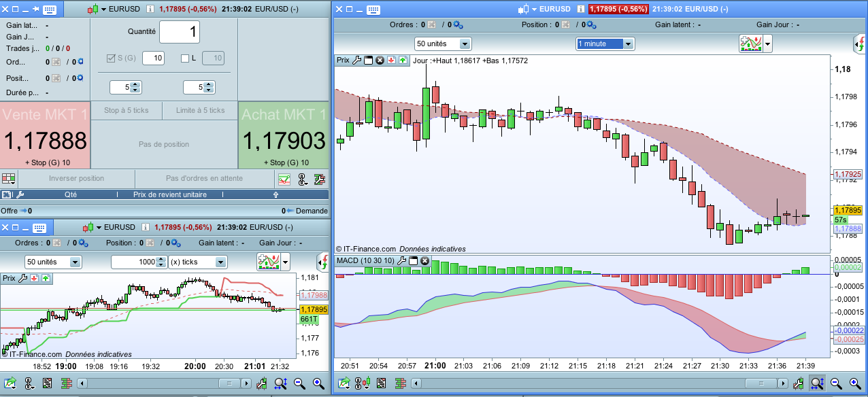
Task: Click Position gear icon in main chart header
Action: [x=592, y=25]
